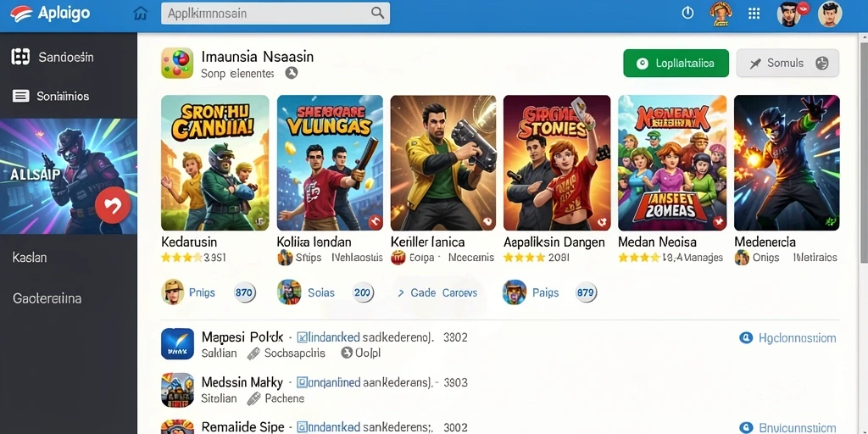This screenshot has height=434, width=868.
Task: Click the power icon in header
Action: [687, 13]
